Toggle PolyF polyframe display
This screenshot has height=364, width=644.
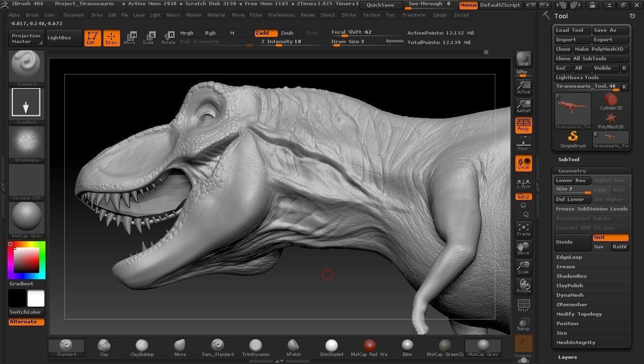pos(523,305)
